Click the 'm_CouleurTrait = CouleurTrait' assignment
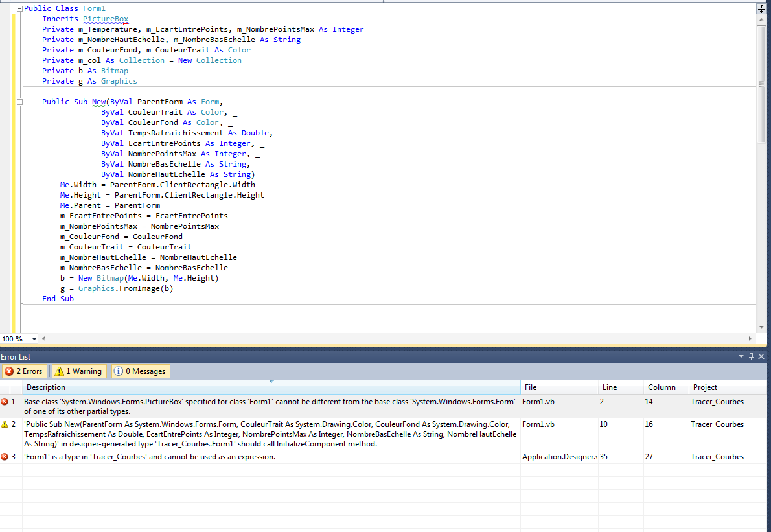This screenshot has width=771, height=532. tap(126, 247)
